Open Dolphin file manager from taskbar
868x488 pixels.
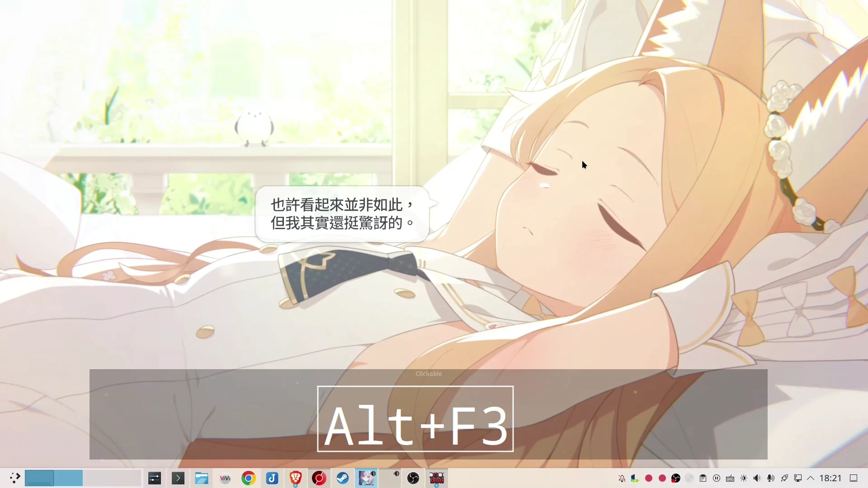pos(201,478)
